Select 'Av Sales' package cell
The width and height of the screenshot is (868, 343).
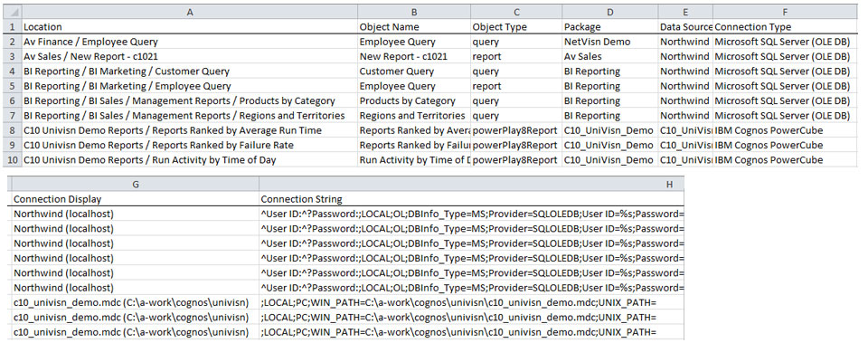[x=610, y=56]
